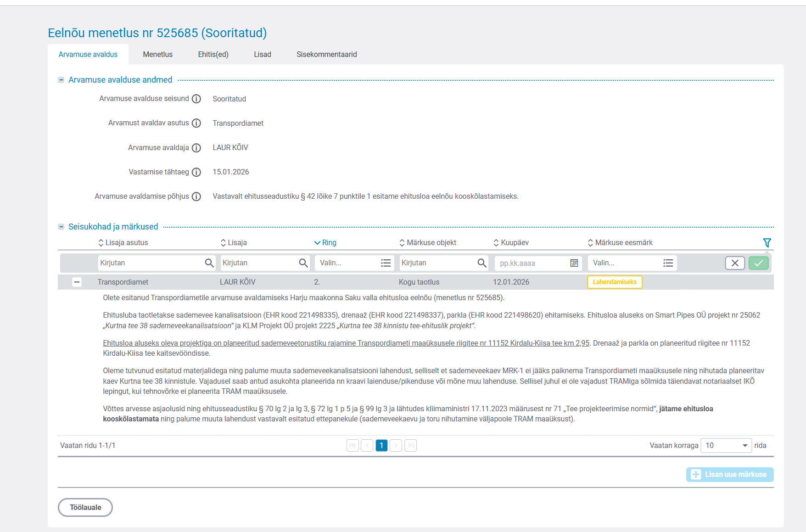Screen dimensions: 806x532
Task: Collapse the Arvamuse avalduse andmed section
Action: tap(61, 80)
